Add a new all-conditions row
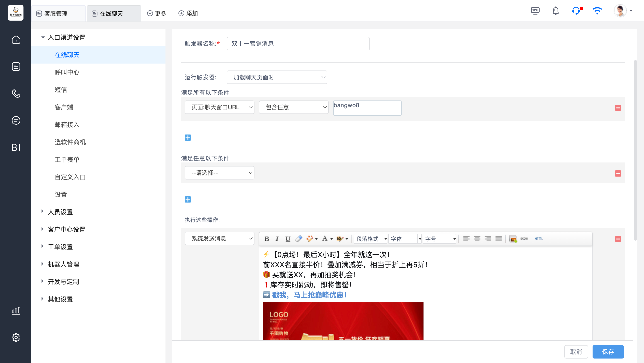Screen dimensions: 644x363 188,138
